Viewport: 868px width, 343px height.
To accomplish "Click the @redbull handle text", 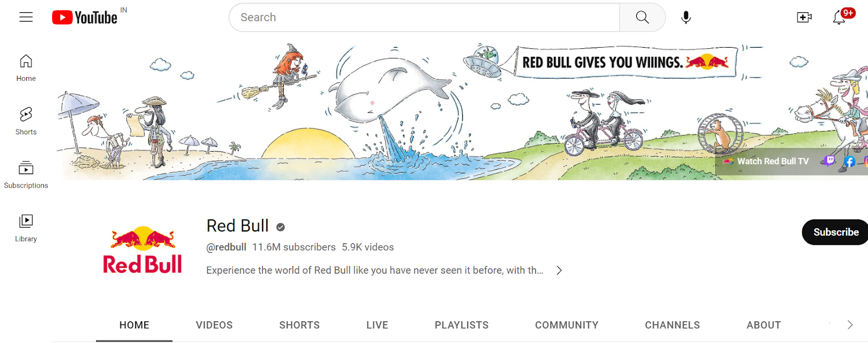I will point(226,247).
